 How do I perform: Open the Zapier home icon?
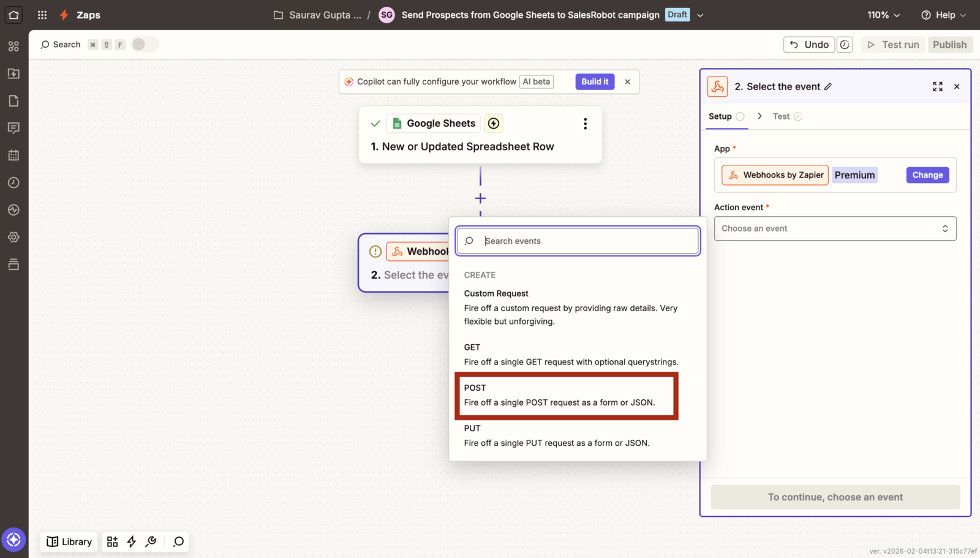[13, 15]
